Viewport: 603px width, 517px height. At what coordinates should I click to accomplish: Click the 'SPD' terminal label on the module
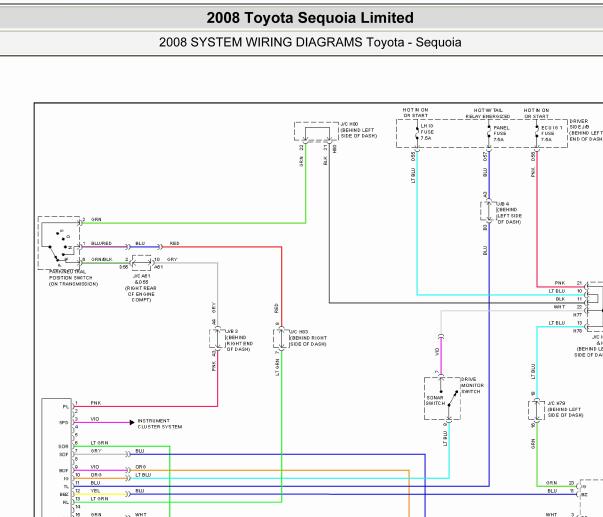(63, 422)
